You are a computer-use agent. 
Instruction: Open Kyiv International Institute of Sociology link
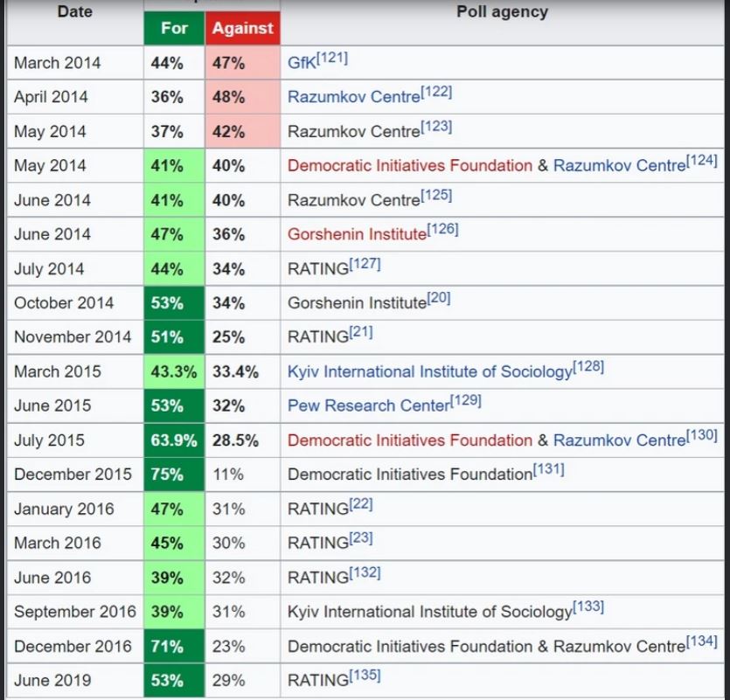(429, 372)
